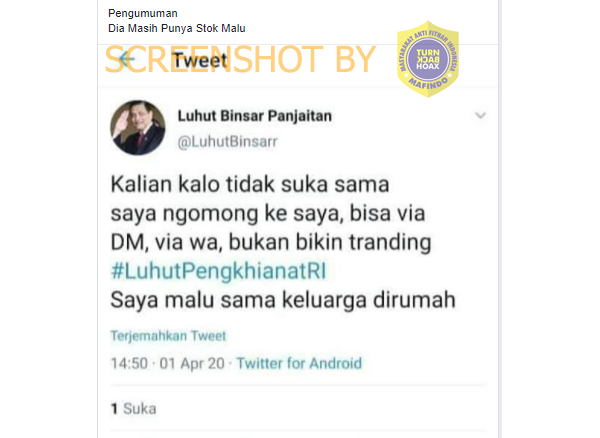Click the Tweet header title
This screenshot has height=438, width=600.
(x=199, y=60)
